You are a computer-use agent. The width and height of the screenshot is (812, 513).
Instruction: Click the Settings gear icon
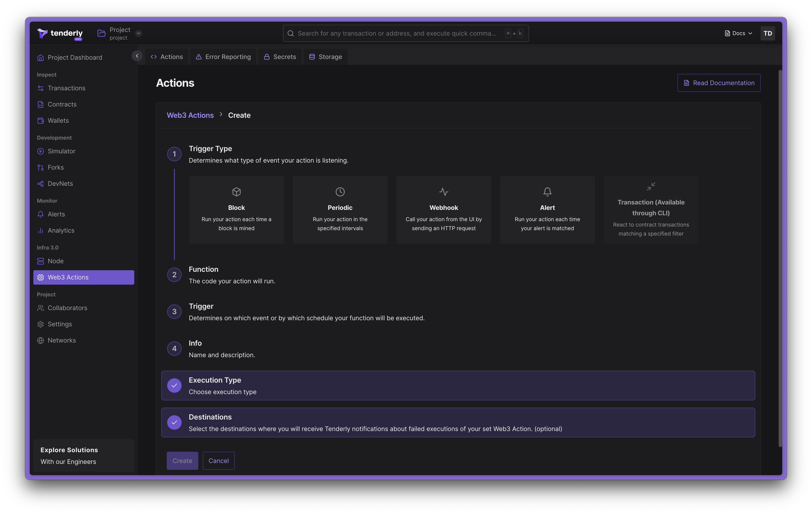click(41, 324)
